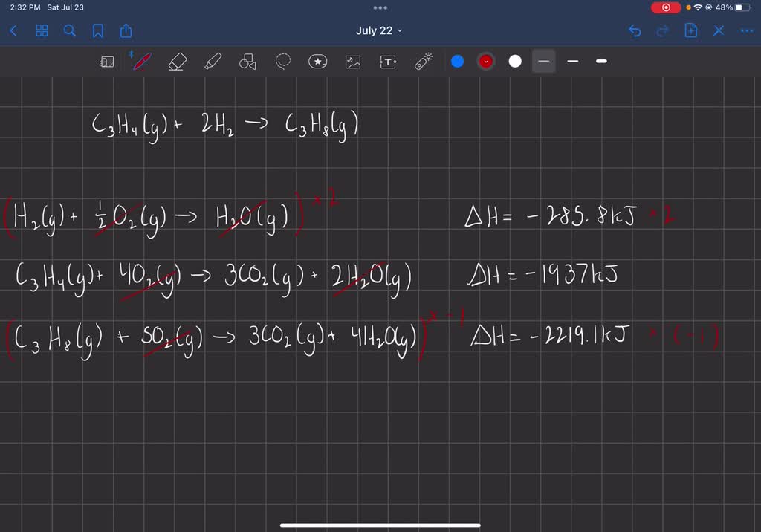
Task: Select the Eraser tool
Action: (x=177, y=62)
